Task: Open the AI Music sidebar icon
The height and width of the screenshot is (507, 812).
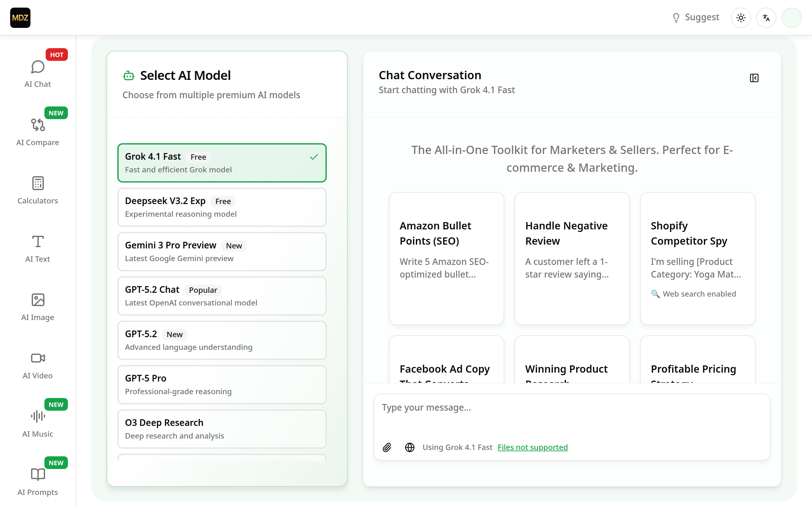Action: [37, 423]
